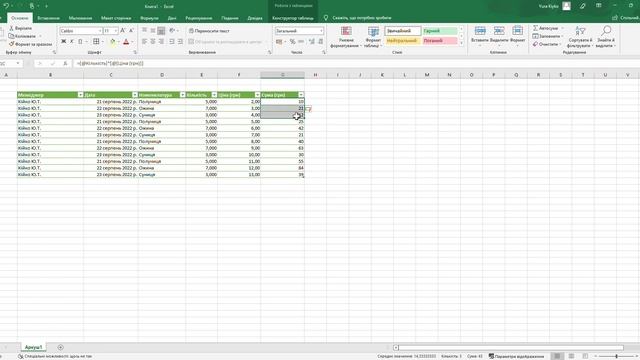Apply the Нейтральний (Neutral) cell style
This screenshot has height=360, width=640.
[403, 41]
